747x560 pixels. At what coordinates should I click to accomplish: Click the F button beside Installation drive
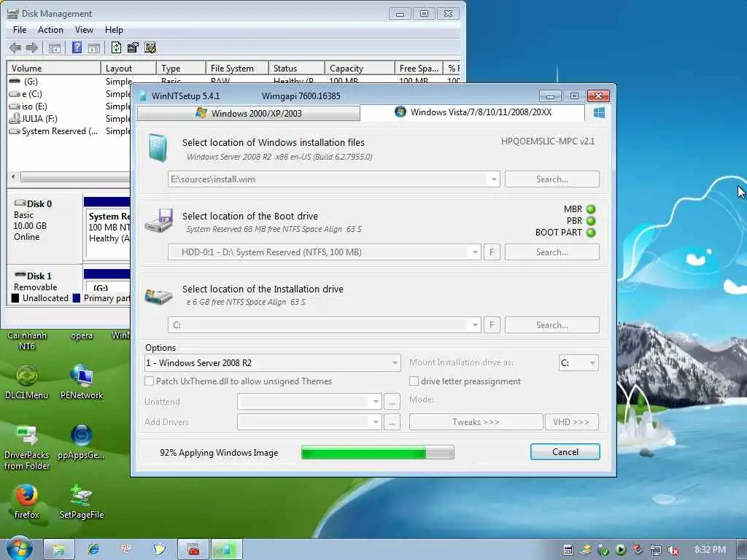click(492, 325)
